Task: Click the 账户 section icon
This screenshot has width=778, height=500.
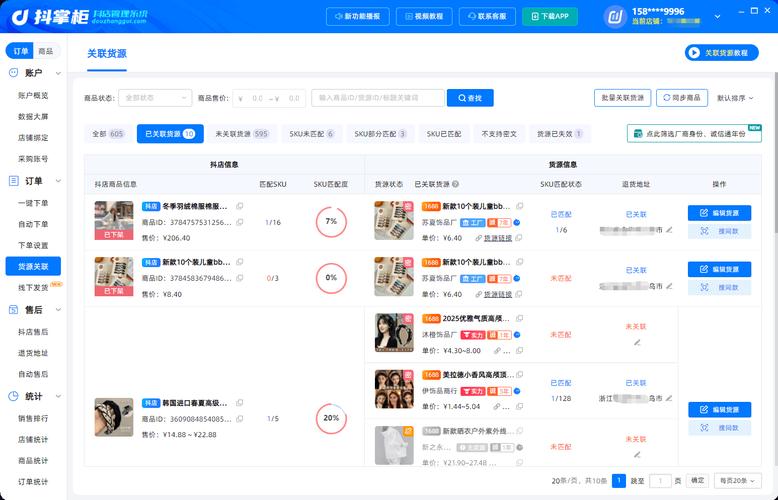Action: 14,73
